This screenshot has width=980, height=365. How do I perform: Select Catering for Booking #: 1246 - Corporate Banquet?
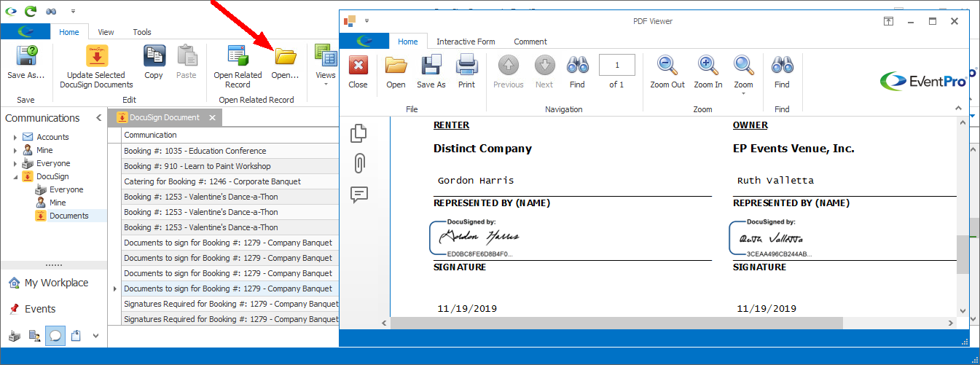230,181
